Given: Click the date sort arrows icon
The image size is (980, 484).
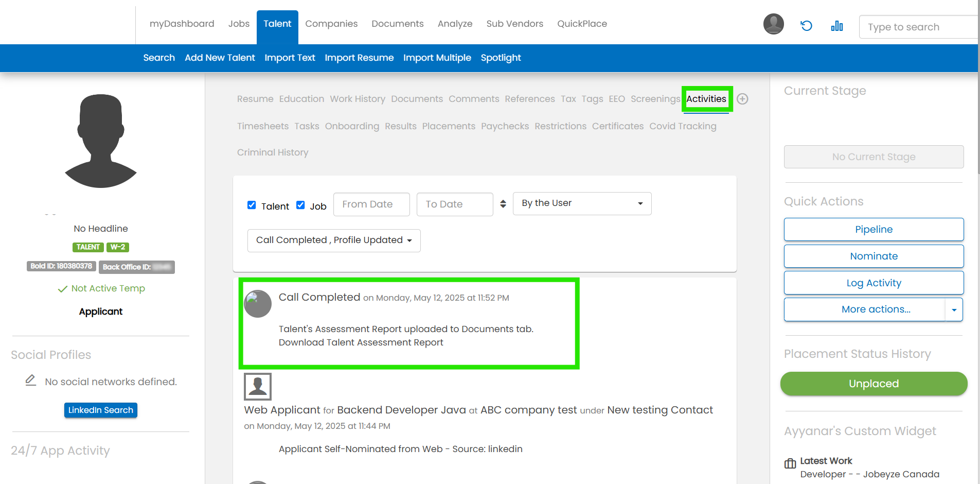Looking at the screenshot, I should (x=503, y=204).
